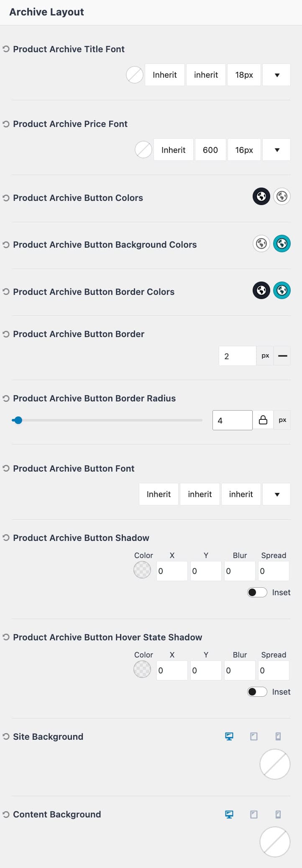Image resolution: width=302 pixels, height=868 pixels.
Task: Open the Price Font options dropdown arrow
Action: click(x=276, y=150)
